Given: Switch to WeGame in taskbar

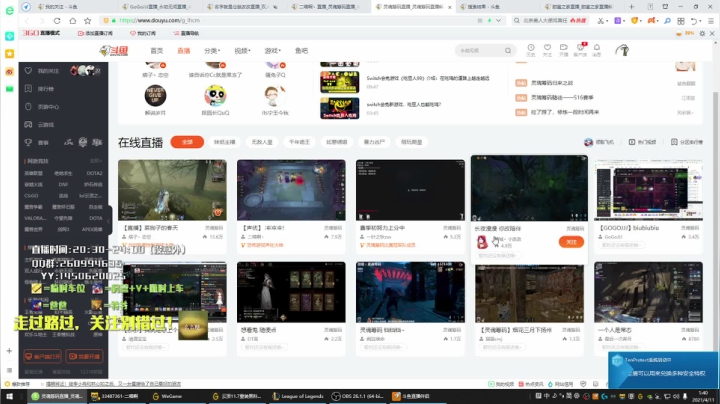Looking at the screenshot, I should (168, 396).
